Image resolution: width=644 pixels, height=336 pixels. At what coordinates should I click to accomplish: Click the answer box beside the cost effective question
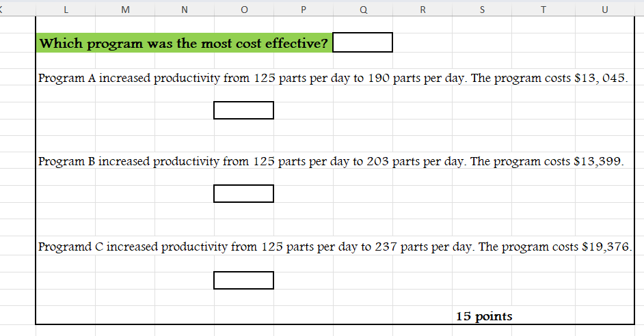tap(362, 42)
